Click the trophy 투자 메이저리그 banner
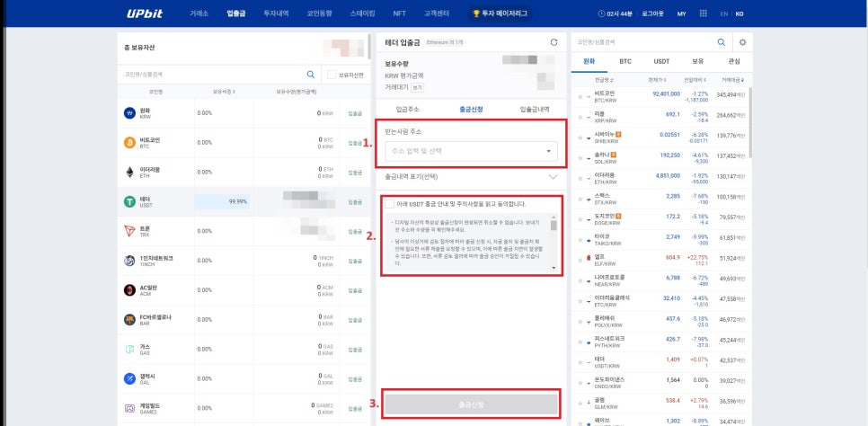Viewport: 868px width, 426px height. 500,13
